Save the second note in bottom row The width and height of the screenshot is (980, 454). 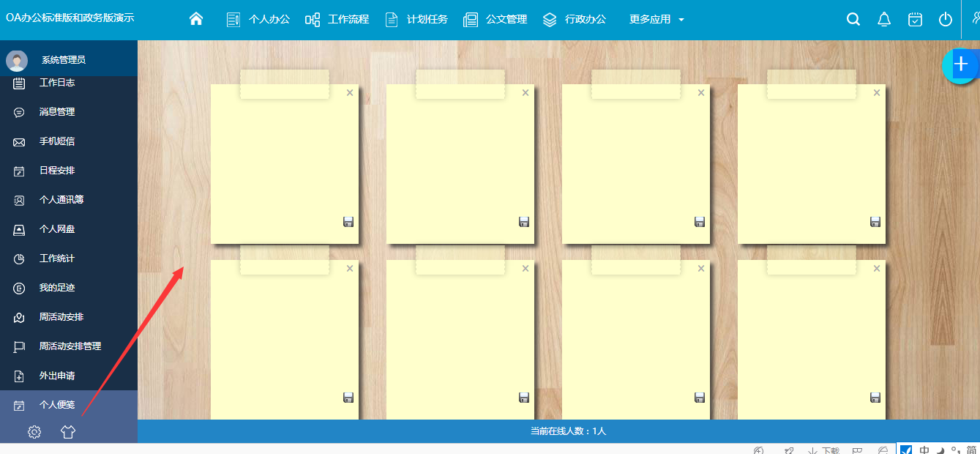click(x=524, y=398)
